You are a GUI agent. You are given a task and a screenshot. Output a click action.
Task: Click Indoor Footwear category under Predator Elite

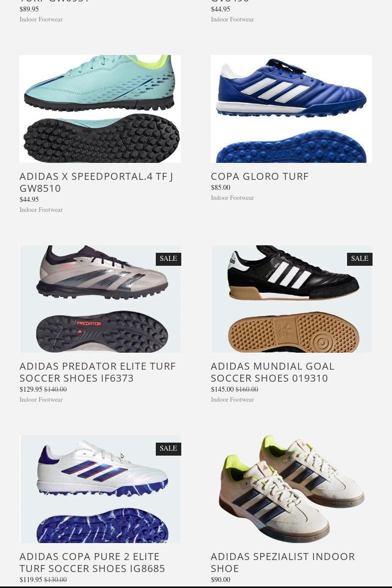click(x=41, y=399)
